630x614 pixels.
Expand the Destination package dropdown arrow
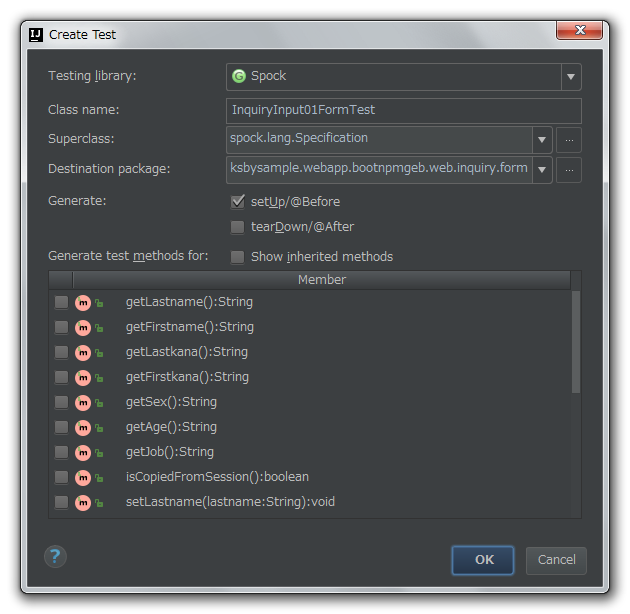[x=542, y=170]
